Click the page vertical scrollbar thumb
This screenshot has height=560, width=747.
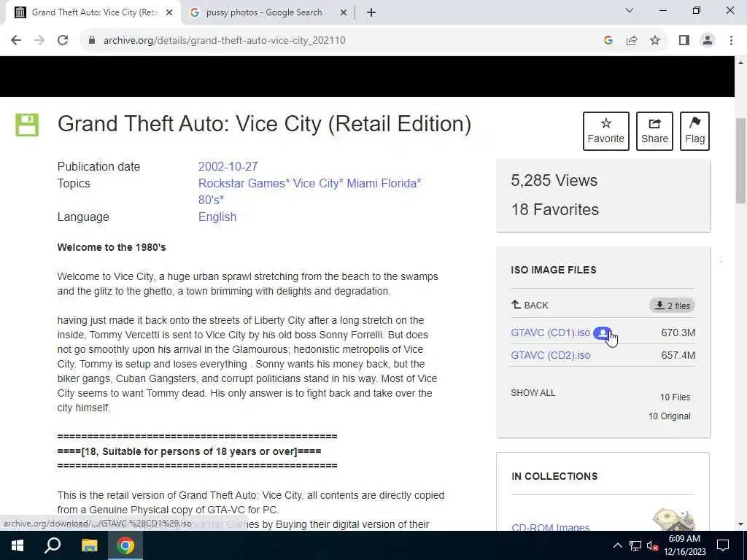coord(741,161)
